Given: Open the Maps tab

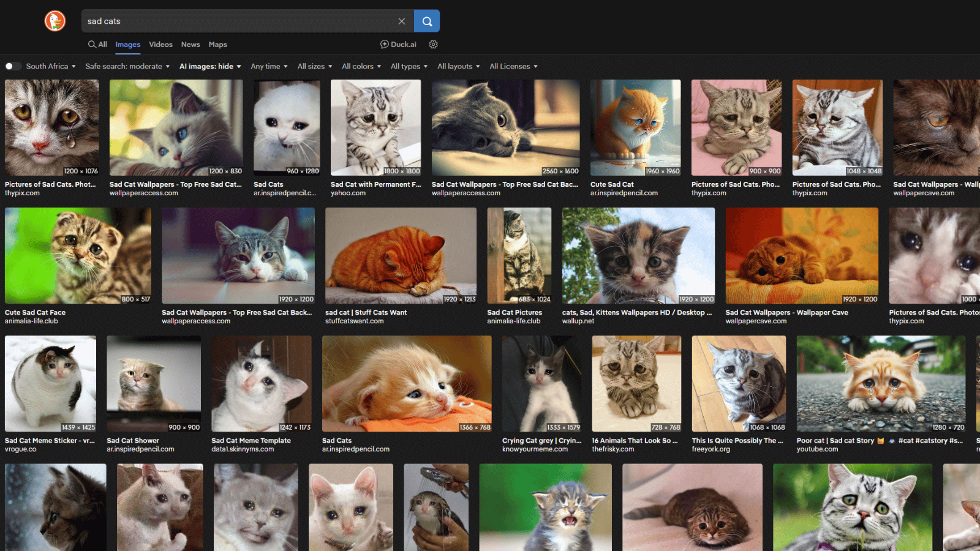Looking at the screenshot, I should tap(217, 45).
